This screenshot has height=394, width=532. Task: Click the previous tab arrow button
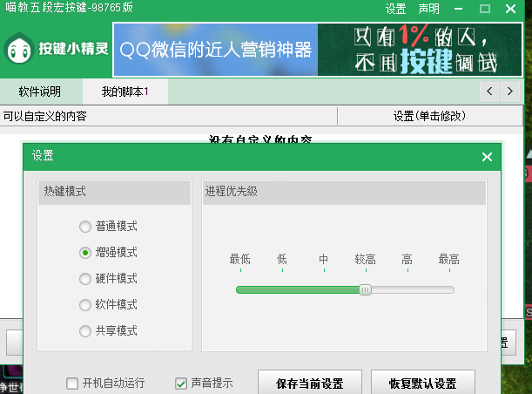(x=489, y=92)
